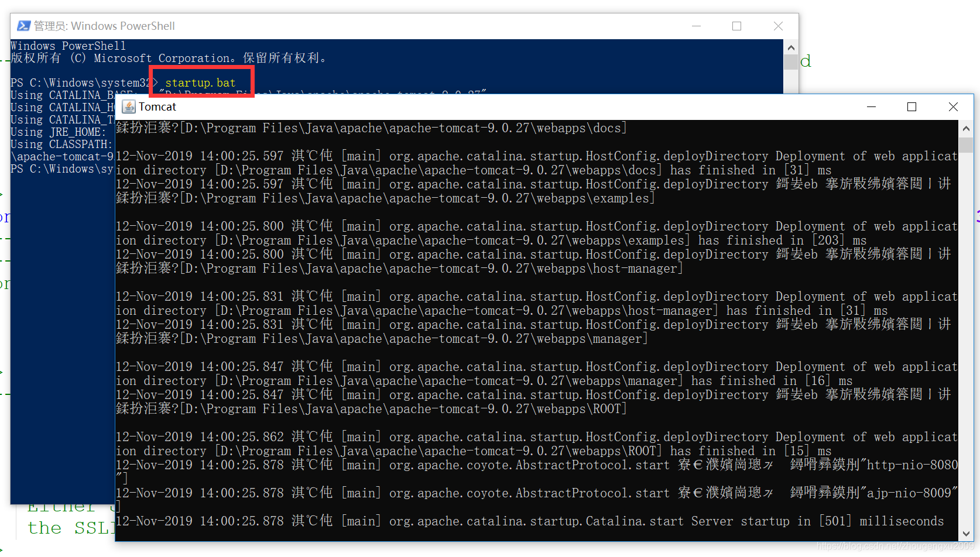
Task: Click the 'Using CLASSPATH:' line in PowerShell
Action: [61, 144]
